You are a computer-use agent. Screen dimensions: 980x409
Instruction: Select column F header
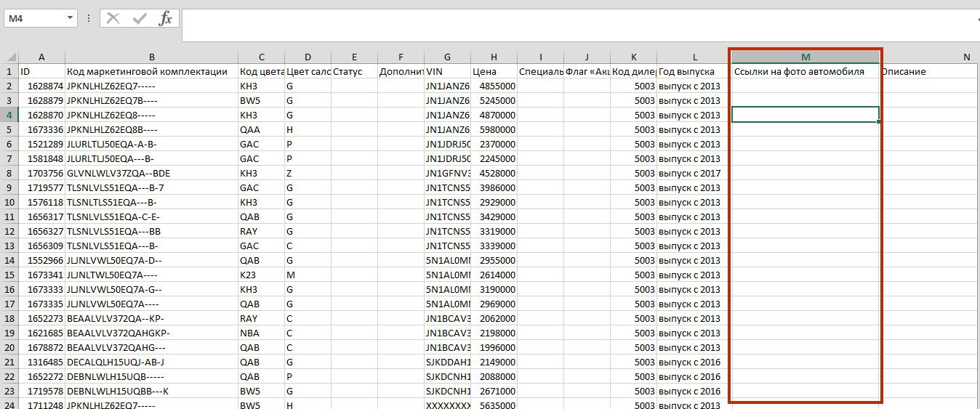coord(401,57)
